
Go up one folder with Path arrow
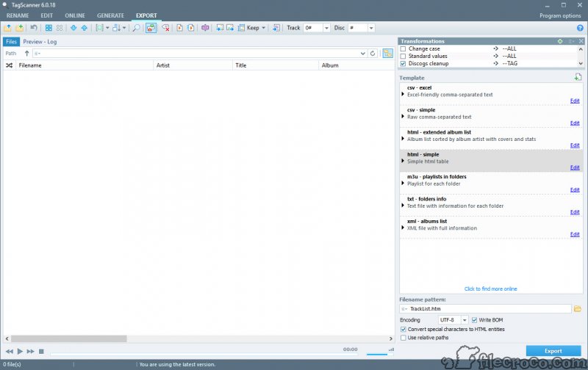coord(27,54)
